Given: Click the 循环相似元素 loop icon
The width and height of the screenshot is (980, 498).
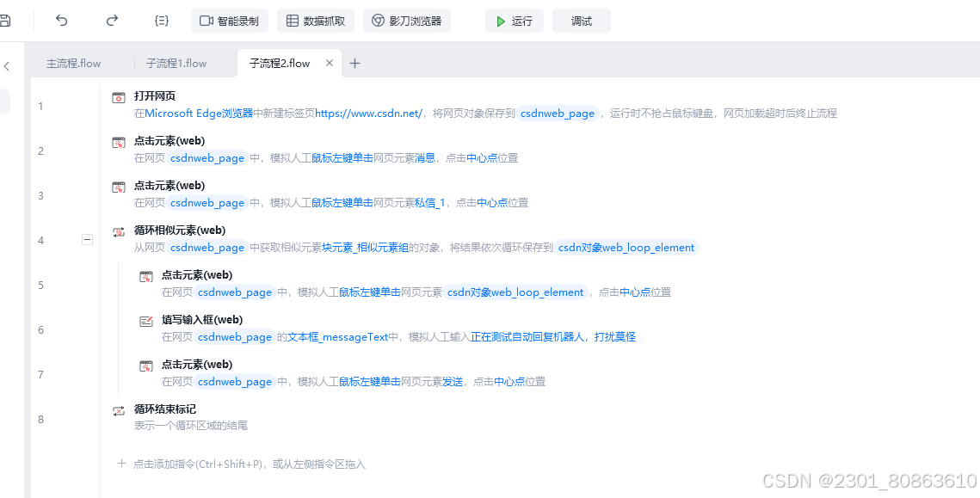Looking at the screenshot, I should coord(119,232).
